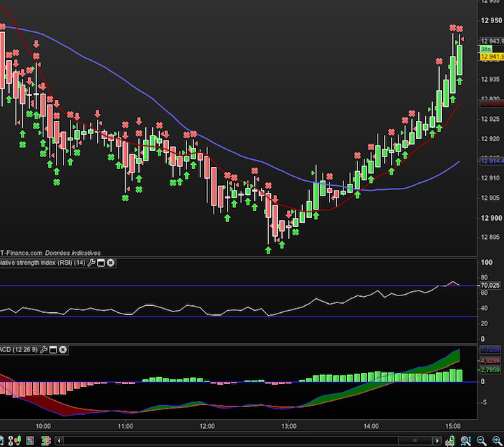Click the 11:00 time axis label
504x447 pixels.
(x=126, y=427)
